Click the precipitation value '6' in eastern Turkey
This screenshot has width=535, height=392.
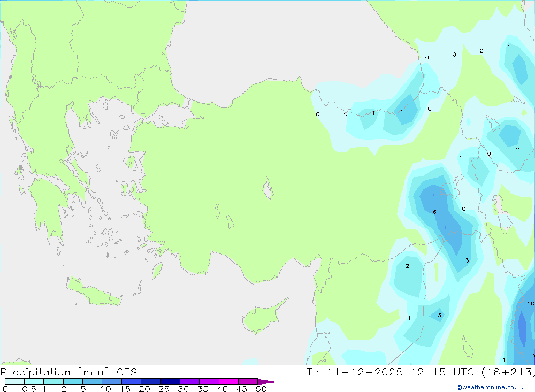click(x=434, y=212)
